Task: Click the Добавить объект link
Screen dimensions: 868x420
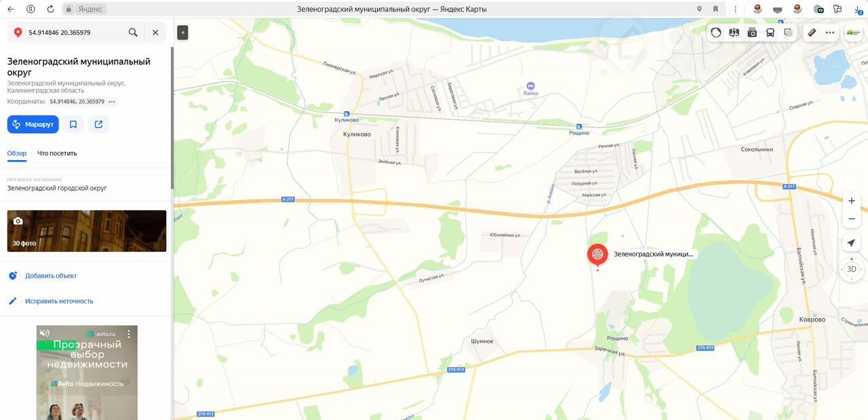Action: [x=51, y=275]
